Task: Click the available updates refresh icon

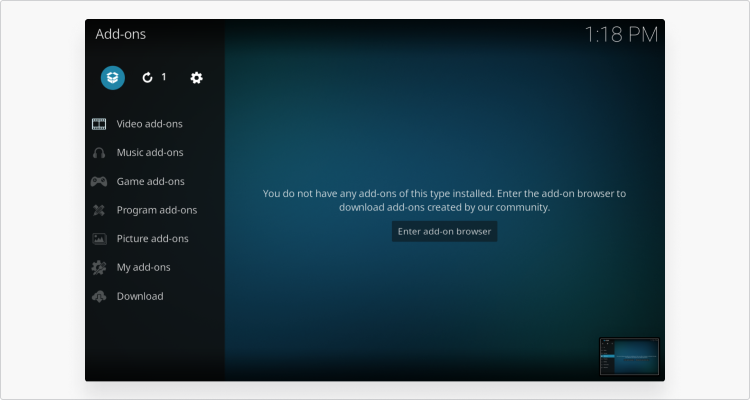Action: (x=147, y=78)
